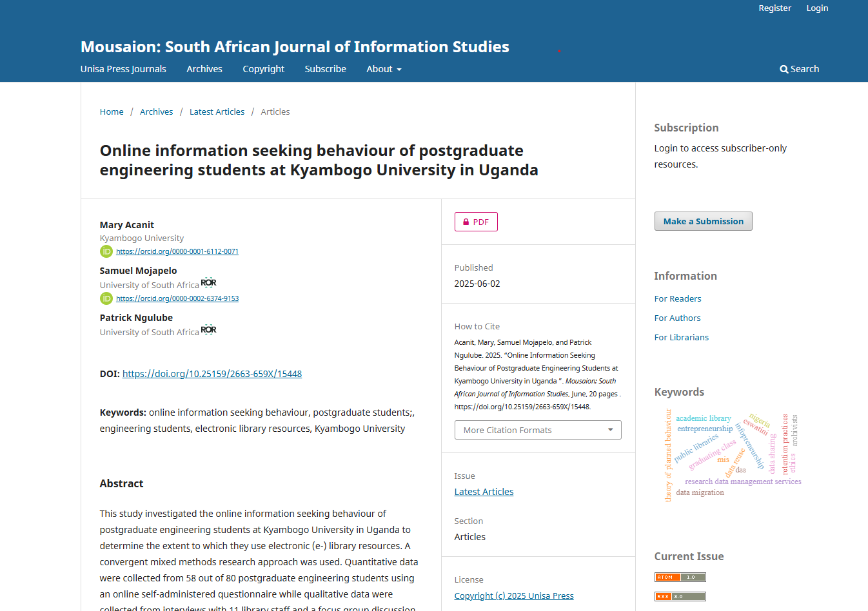This screenshot has width=868, height=611.
Task: Click 'retention practices' keyword in cloud
Action: [785, 445]
